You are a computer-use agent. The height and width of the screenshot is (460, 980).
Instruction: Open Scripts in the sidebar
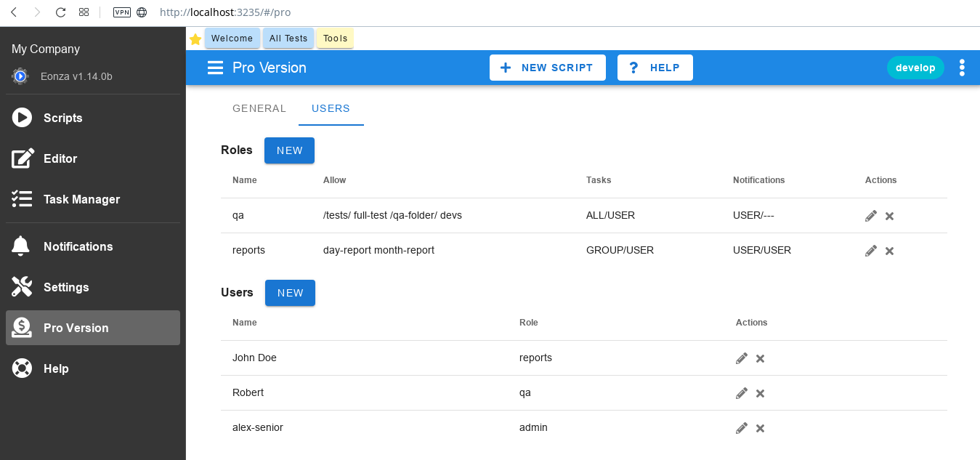point(93,118)
